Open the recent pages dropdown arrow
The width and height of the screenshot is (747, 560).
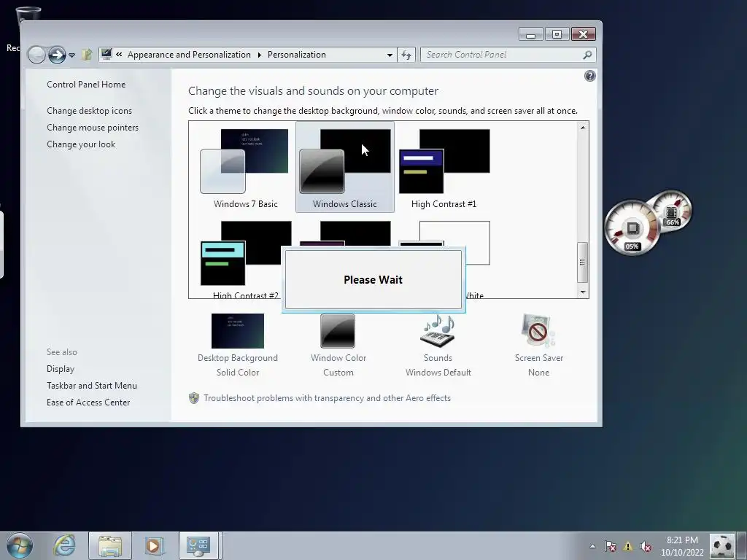pyautogui.click(x=72, y=55)
